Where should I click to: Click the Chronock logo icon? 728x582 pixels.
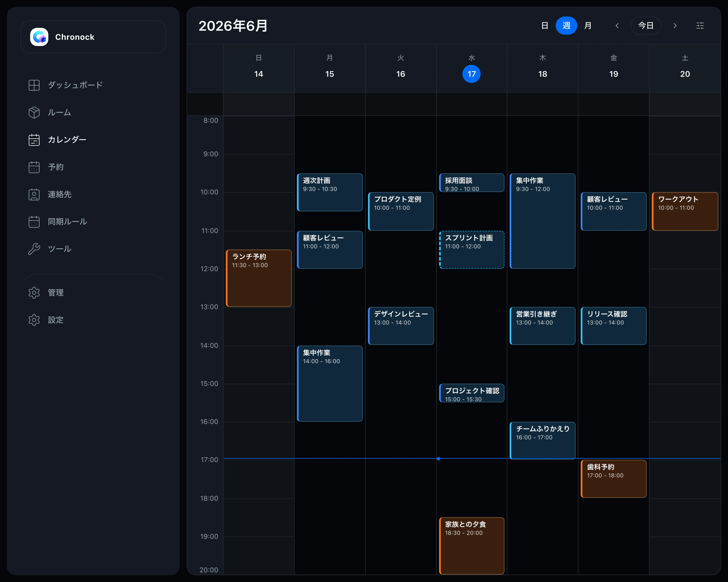[x=39, y=37]
